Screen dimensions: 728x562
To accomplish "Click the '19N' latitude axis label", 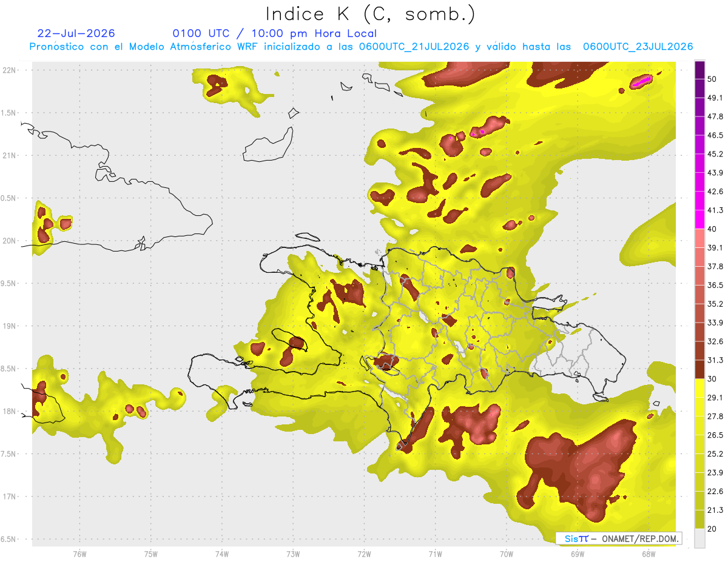I will [x=9, y=326].
